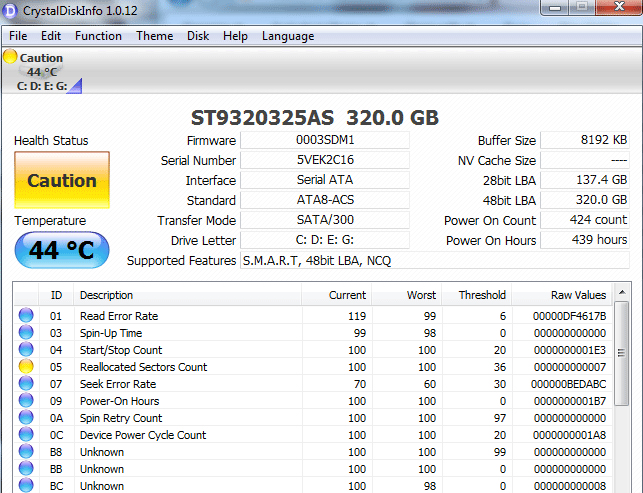Click raw value 0000000001E3
The image size is (643, 493).
coord(570,350)
